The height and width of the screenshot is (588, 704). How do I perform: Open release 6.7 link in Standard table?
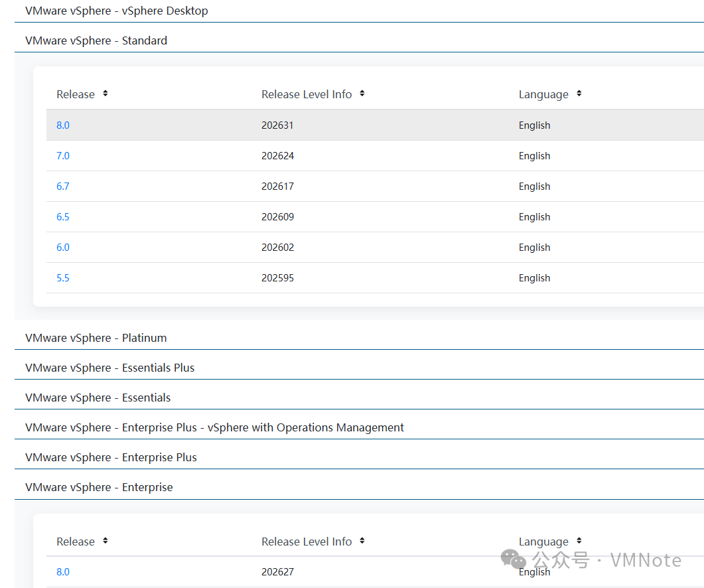point(63,186)
